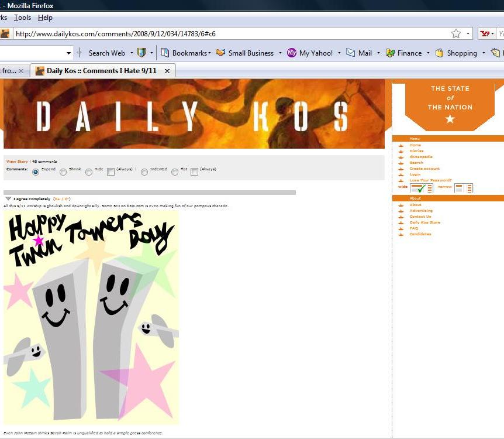Viewport: 504px width, 439px height.
Task: Select the Shrink comments radio button
Action: (63, 172)
